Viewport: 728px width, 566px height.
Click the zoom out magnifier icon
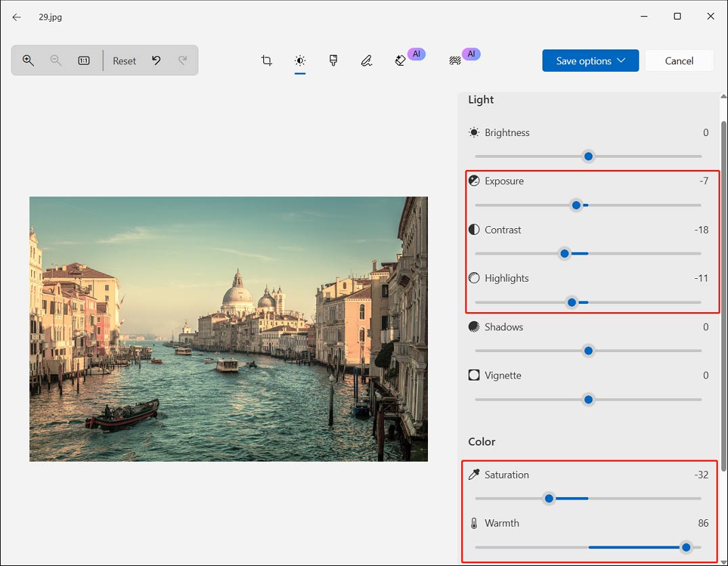(x=56, y=60)
